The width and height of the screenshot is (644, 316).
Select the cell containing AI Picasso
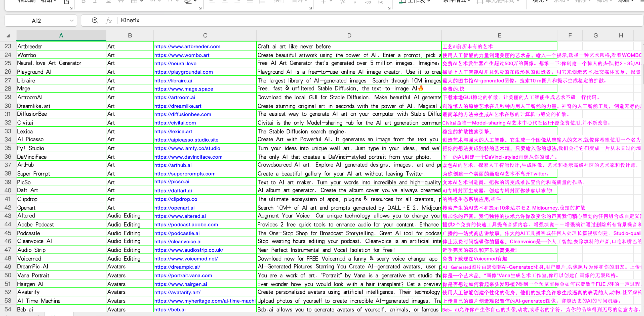(x=61, y=140)
